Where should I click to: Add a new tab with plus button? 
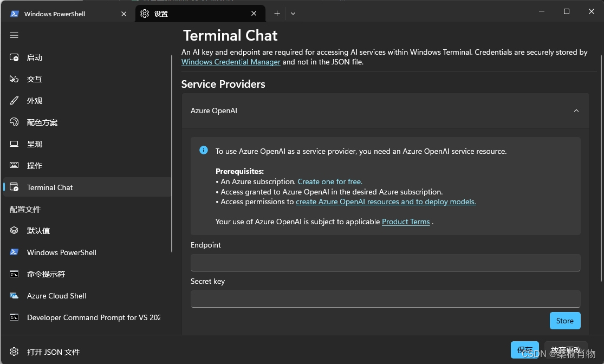277,14
